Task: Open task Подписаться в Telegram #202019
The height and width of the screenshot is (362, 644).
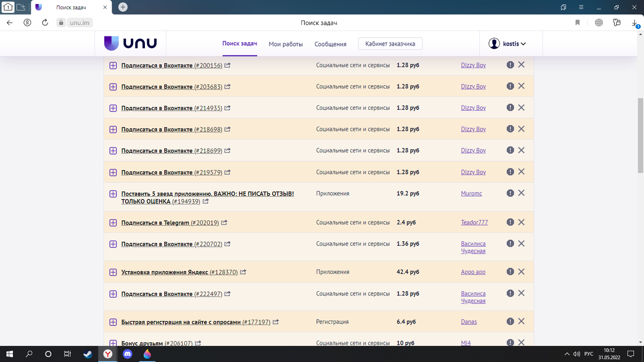Action: [170, 223]
